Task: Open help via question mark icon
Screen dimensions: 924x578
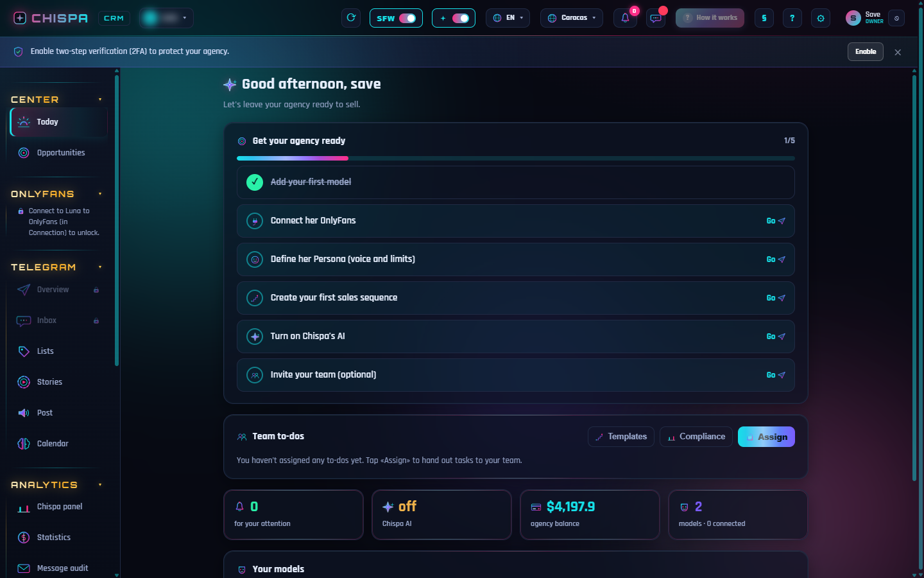Action: (792, 18)
